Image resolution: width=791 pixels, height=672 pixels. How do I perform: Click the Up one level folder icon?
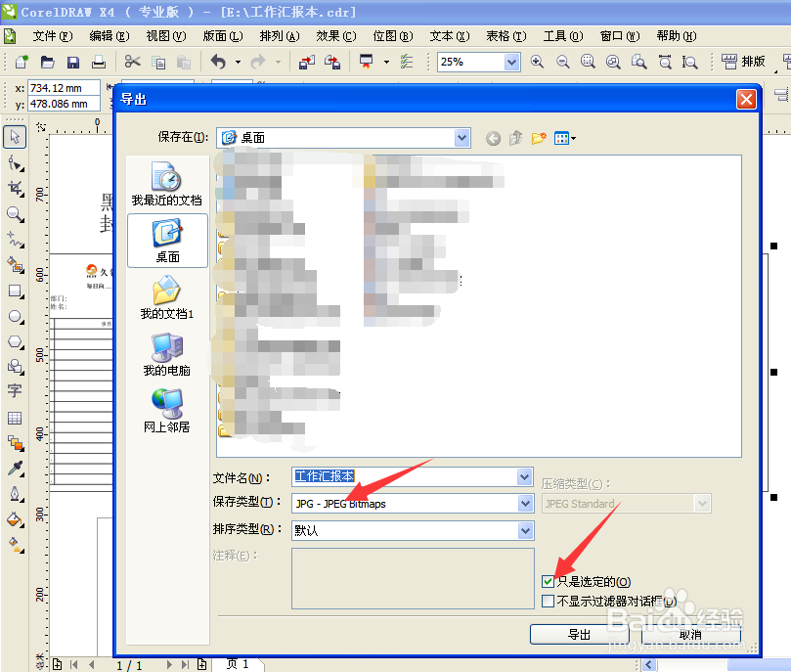[515, 138]
